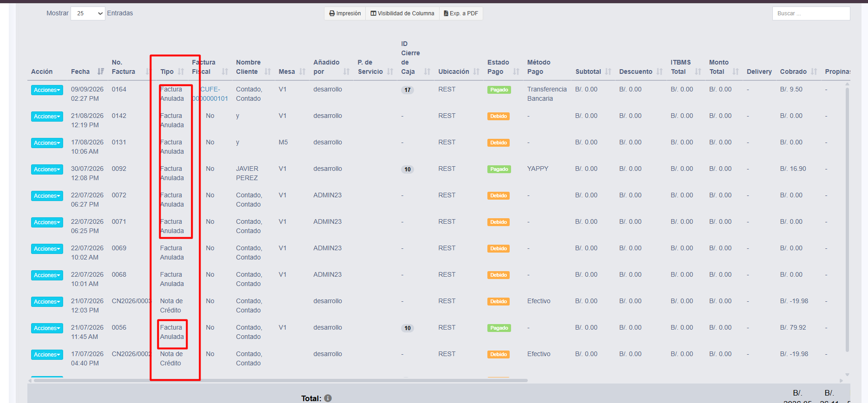
Task: Click P. de Servicio sort arrows
Action: pyautogui.click(x=390, y=71)
